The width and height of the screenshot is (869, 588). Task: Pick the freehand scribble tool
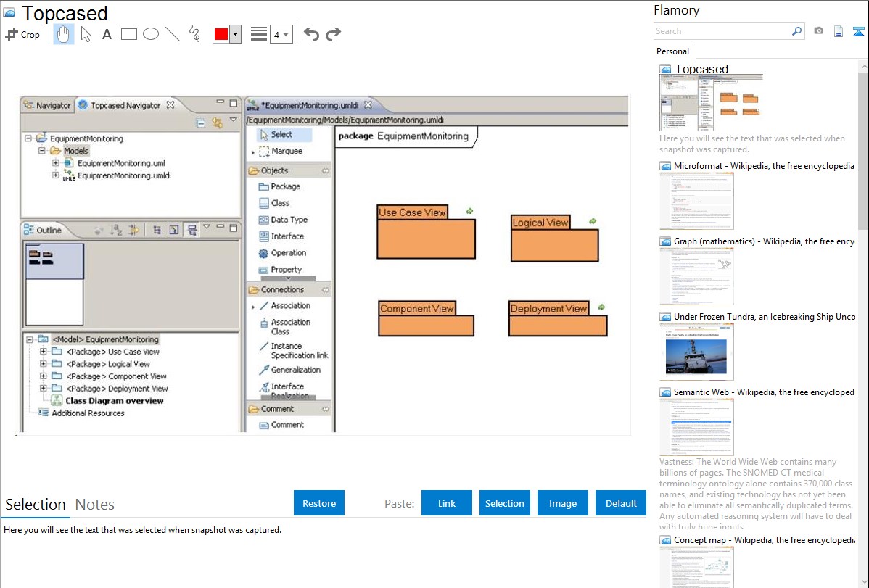194,34
